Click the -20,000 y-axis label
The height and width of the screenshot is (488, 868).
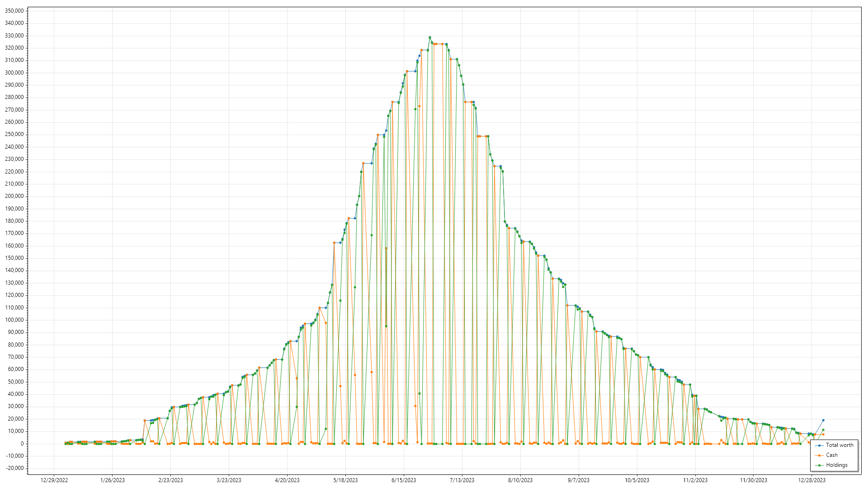coord(14,468)
